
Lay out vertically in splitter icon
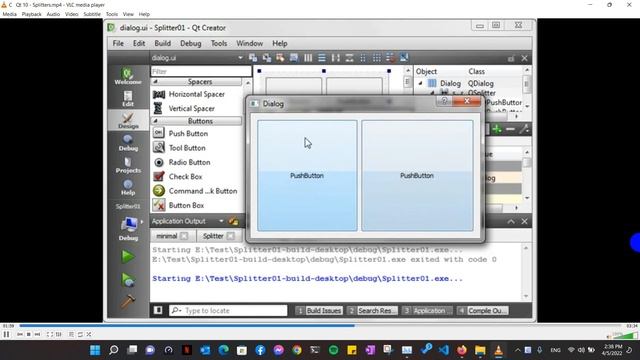(x=349, y=58)
